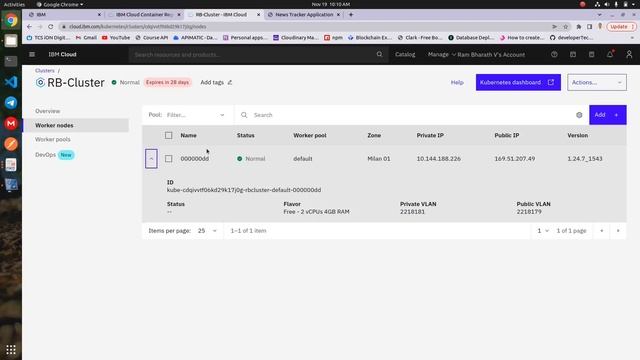Viewport: 640px width, 360px height.
Task: Open the help question-mark icon in header
Action: (554, 54)
